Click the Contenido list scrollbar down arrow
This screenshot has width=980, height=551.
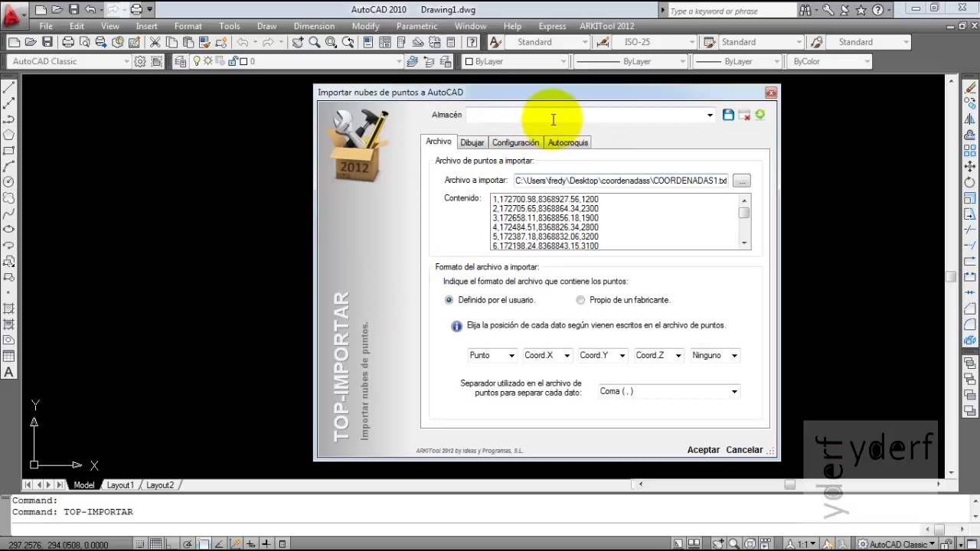745,243
